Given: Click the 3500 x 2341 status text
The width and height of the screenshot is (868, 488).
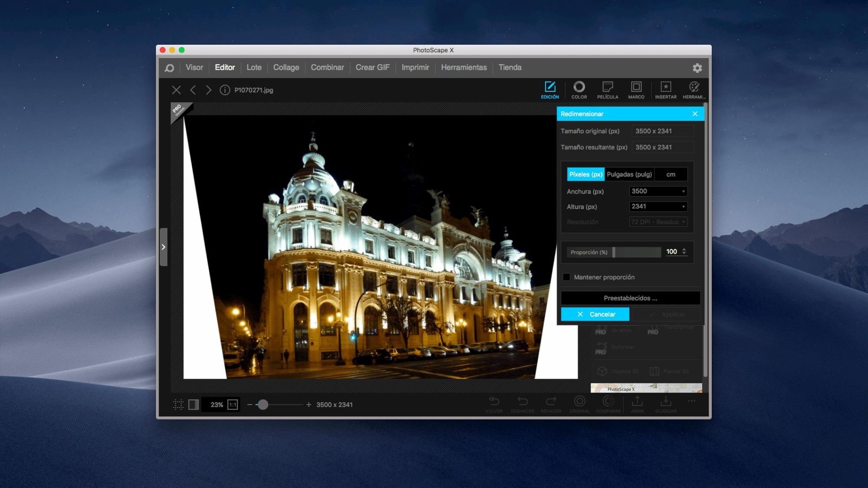Looking at the screenshot, I should coord(334,405).
